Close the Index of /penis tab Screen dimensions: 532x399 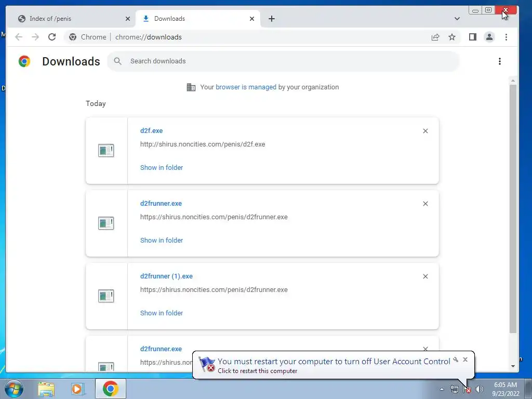point(128,19)
